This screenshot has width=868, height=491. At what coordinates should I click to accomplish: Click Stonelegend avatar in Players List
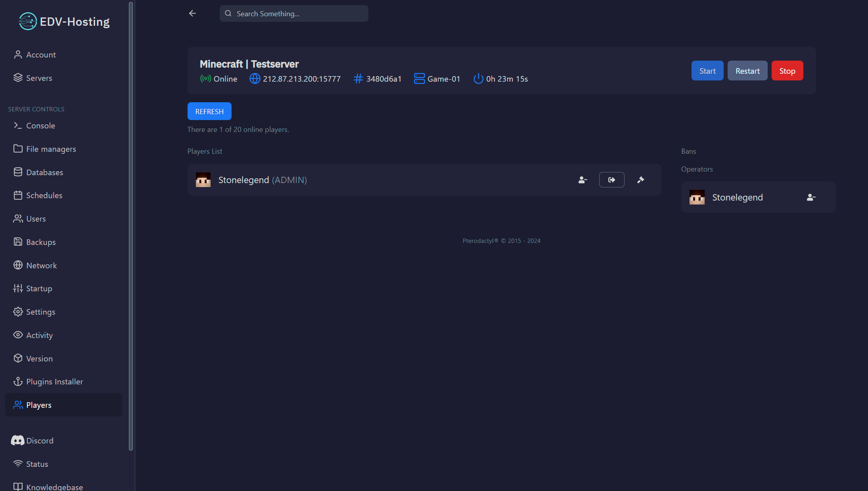[203, 180]
